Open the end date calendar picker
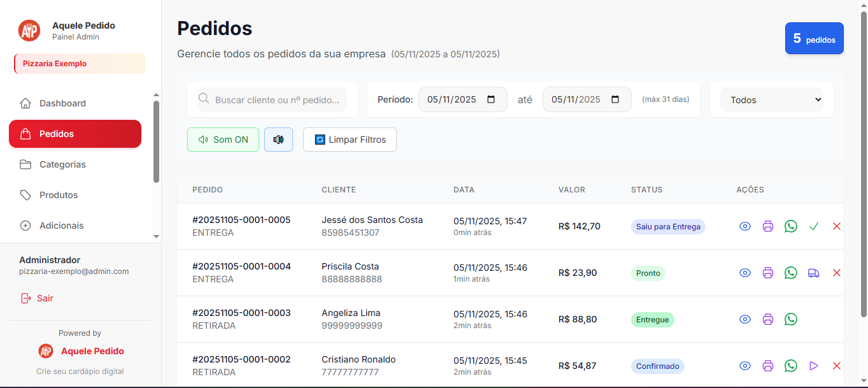 pos(615,99)
